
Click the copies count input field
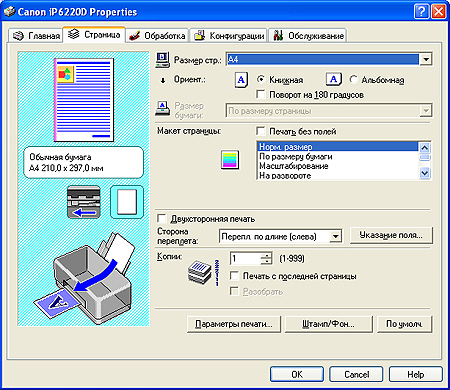245,258
